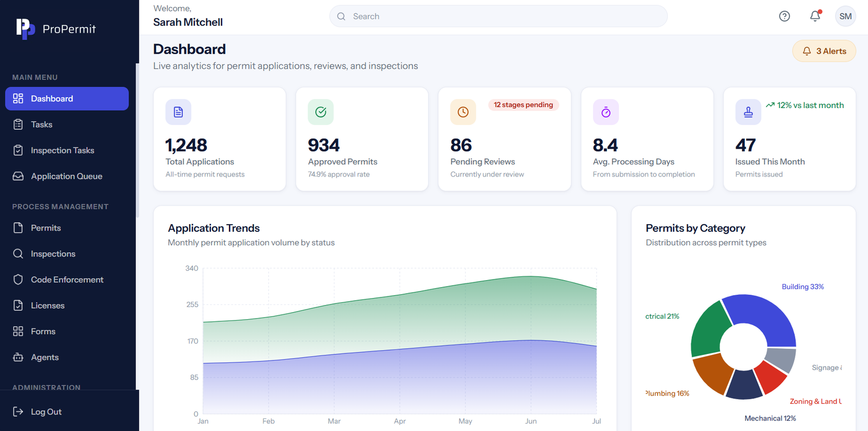Click the 3 Alerts button
The image size is (868, 431).
click(x=824, y=51)
